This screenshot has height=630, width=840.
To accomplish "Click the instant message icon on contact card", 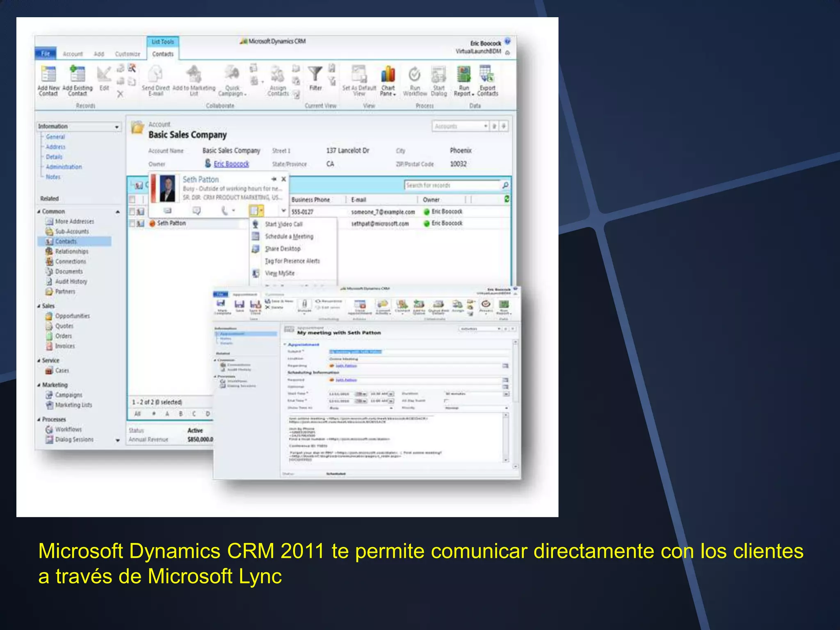I will [196, 211].
